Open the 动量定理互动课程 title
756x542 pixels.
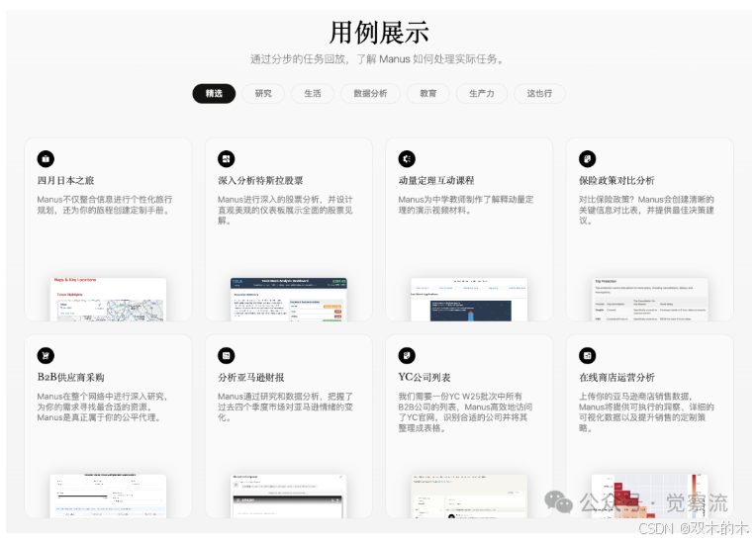pyautogui.click(x=436, y=181)
